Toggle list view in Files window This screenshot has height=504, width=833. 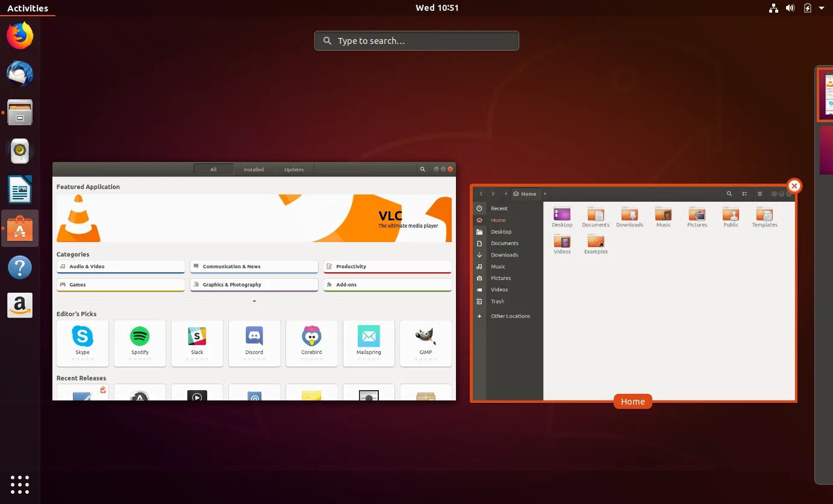(744, 194)
